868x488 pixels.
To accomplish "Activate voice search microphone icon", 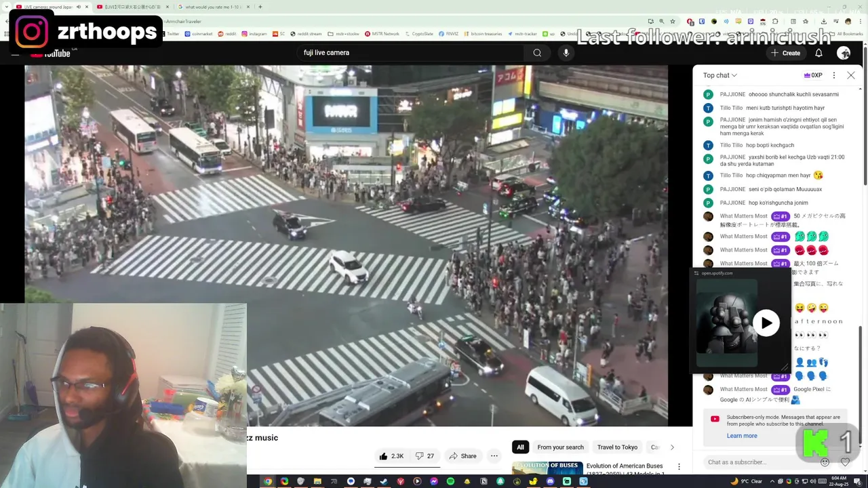I will point(566,53).
